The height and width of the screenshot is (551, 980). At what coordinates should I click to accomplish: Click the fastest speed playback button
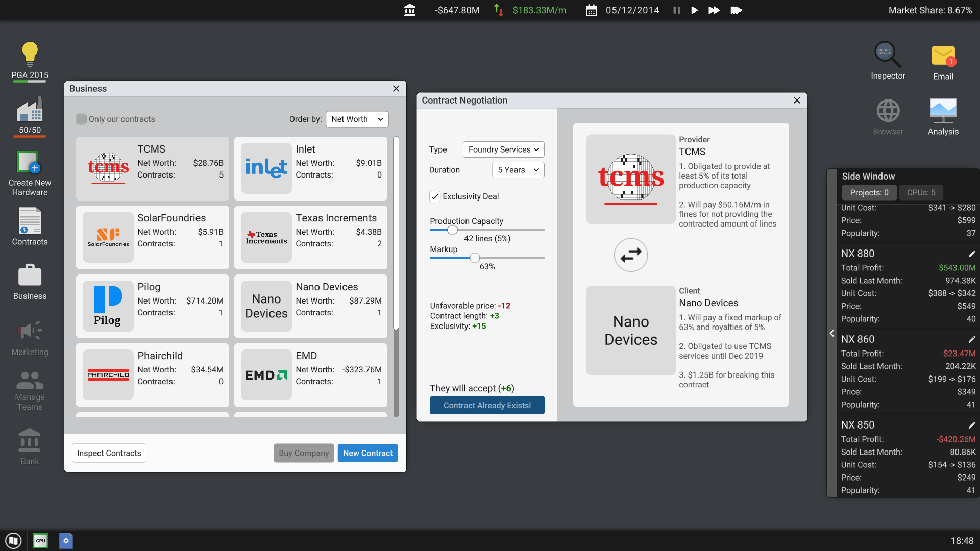coord(736,10)
